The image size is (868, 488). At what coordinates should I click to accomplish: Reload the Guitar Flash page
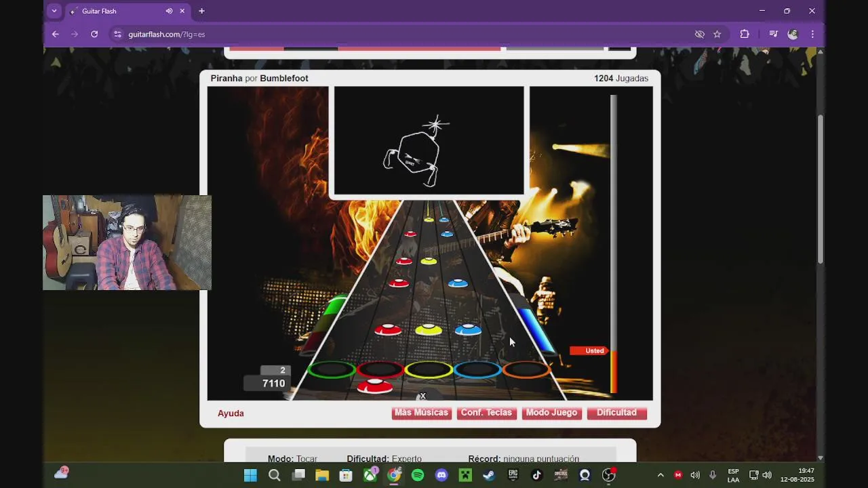pos(94,34)
